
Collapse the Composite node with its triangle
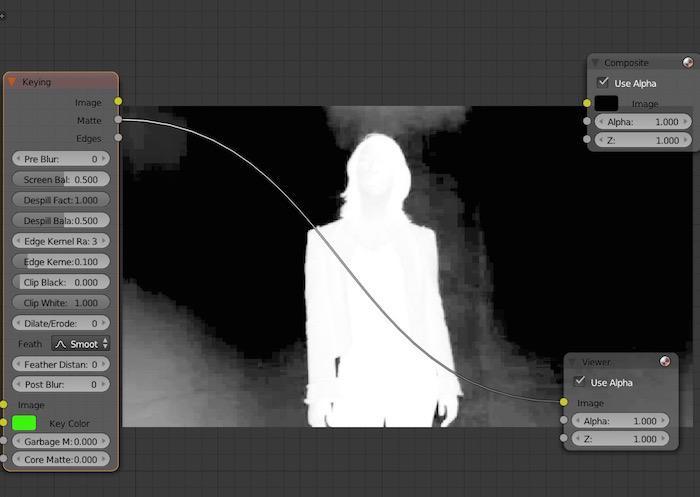click(595, 63)
